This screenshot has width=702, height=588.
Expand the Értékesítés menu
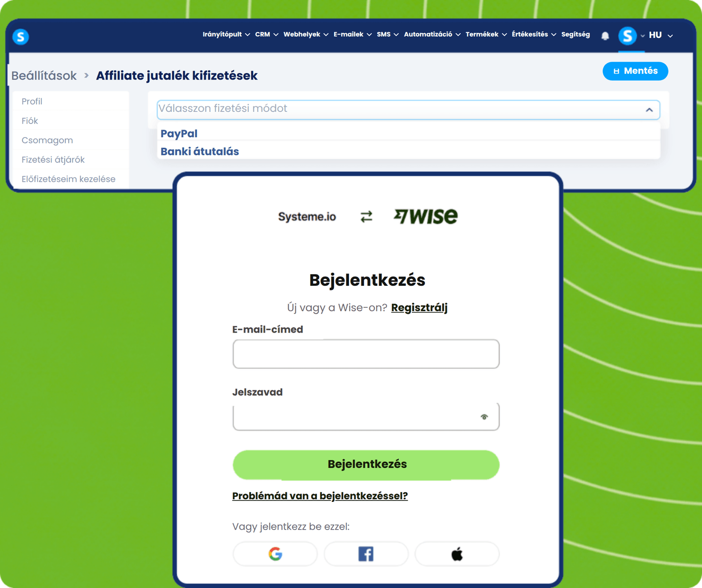point(534,35)
